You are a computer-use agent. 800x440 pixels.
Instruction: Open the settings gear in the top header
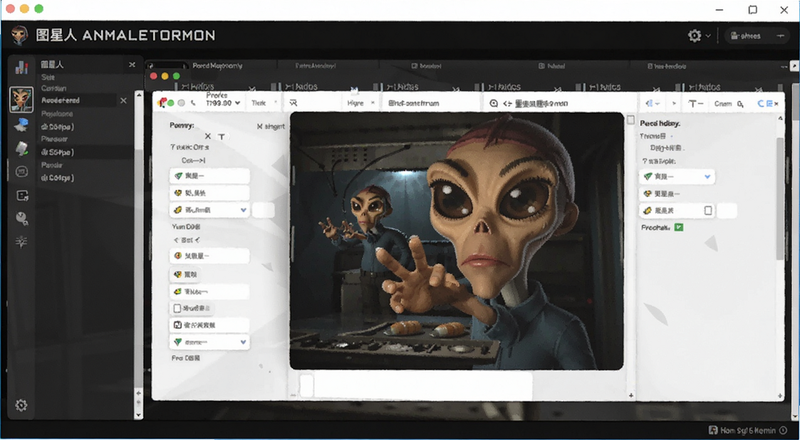(694, 36)
